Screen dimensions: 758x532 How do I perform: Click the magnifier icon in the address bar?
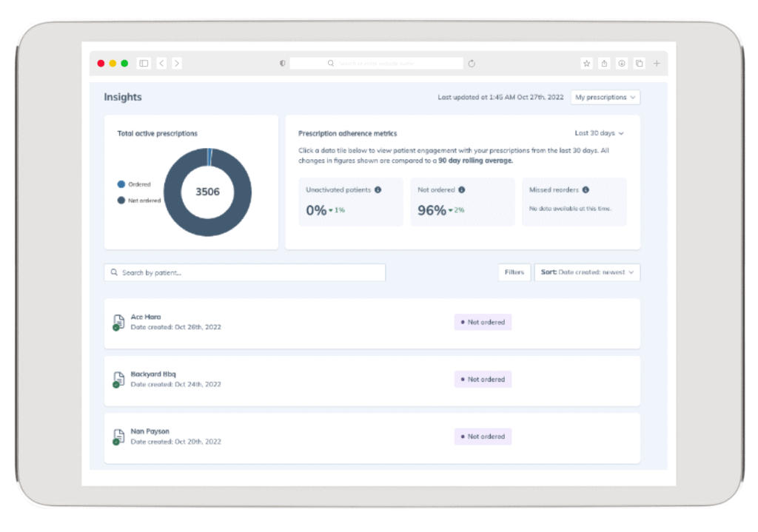[x=331, y=64]
